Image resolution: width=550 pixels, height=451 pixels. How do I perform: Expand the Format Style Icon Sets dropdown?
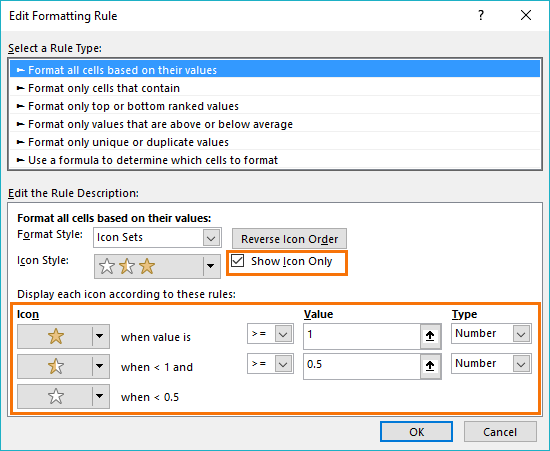coord(157,238)
